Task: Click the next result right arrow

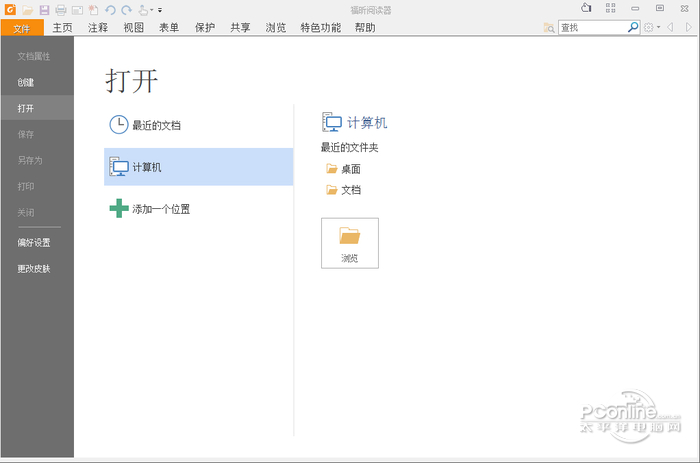Action: coord(689,27)
